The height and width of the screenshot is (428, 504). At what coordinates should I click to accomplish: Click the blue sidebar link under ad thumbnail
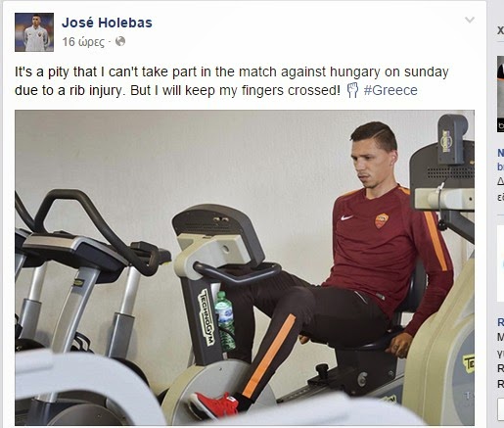pos(500,160)
